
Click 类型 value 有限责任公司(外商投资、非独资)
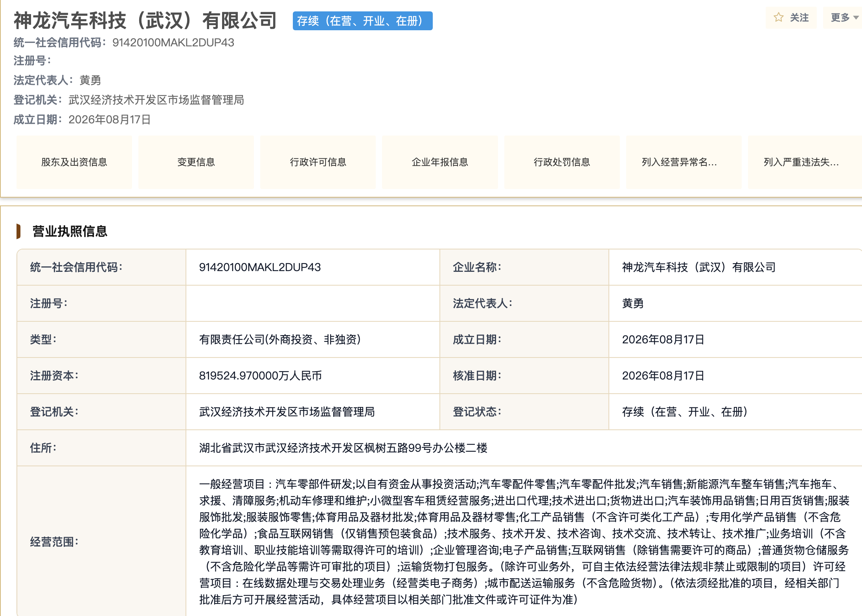pyautogui.click(x=280, y=339)
